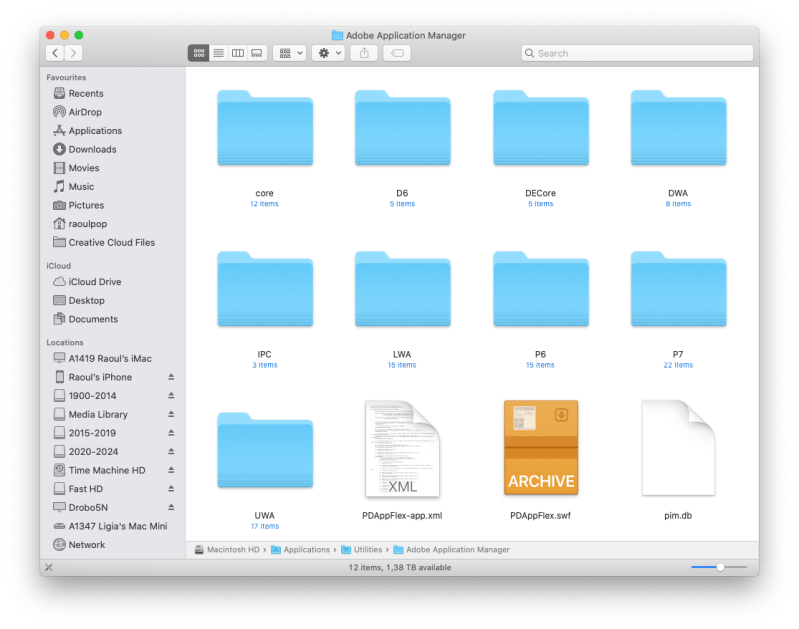Open Creative Cloud Files in sidebar
Screen dimensions: 799x629
[x=110, y=242]
